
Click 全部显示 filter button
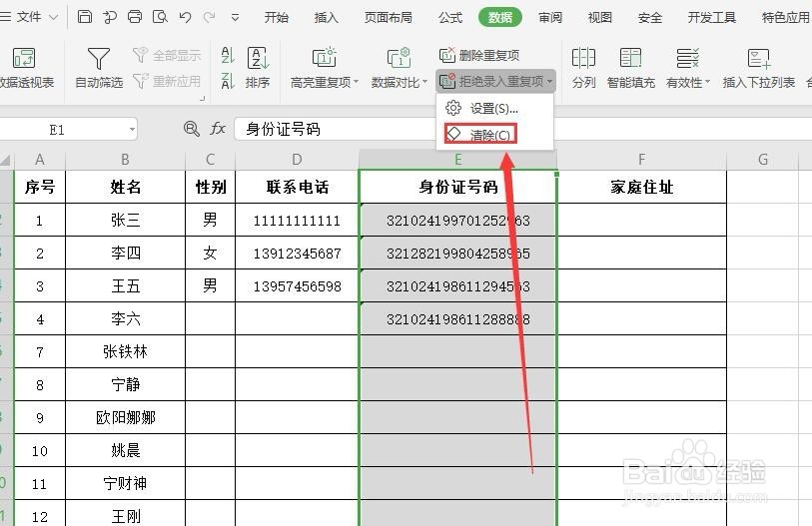click(167, 55)
